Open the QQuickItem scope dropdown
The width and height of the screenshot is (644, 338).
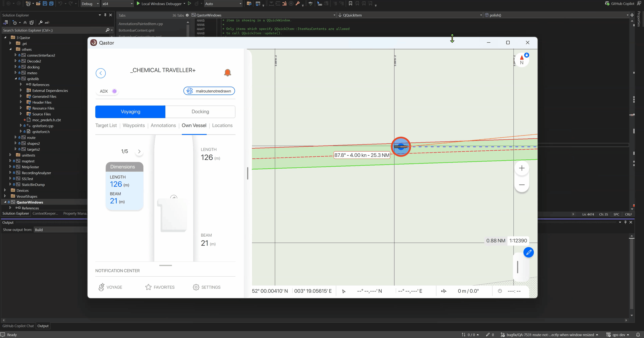410,15
